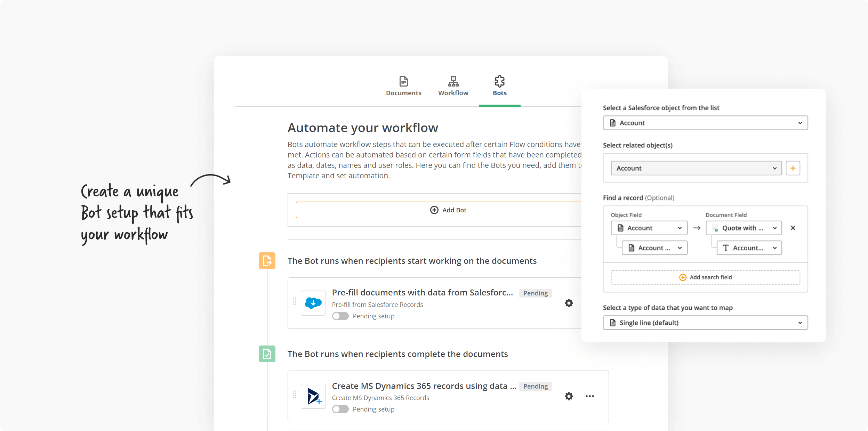Click the plus button to add related object
868x431 pixels.
pyautogui.click(x=793, y=168)
